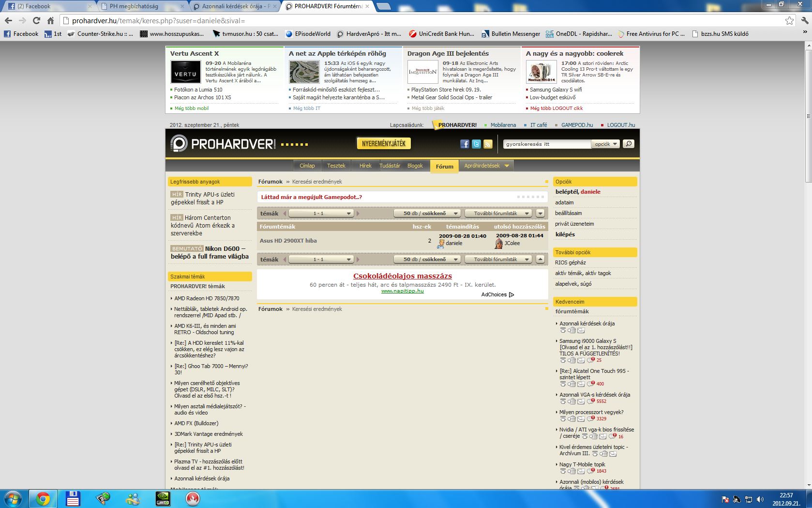The height and width of the screenshot is (508, 812).
Task: Go to next page arrow in top pager
Action: (358, 214)
